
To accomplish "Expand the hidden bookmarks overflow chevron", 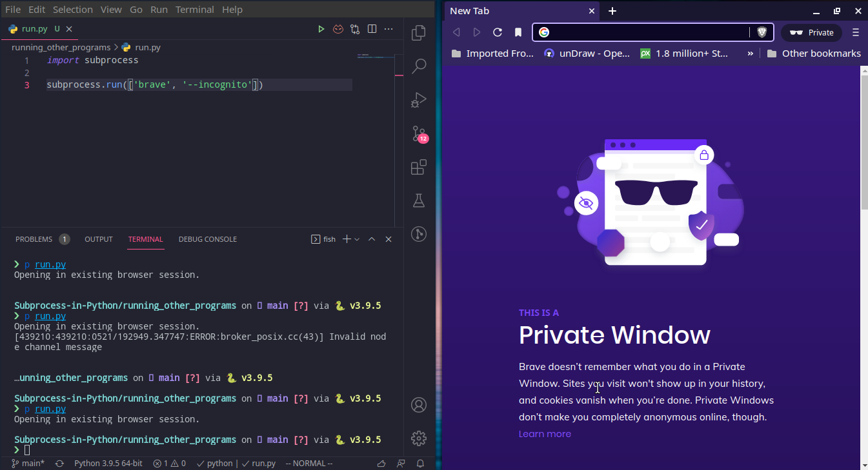I will click(x=750, y=54).
